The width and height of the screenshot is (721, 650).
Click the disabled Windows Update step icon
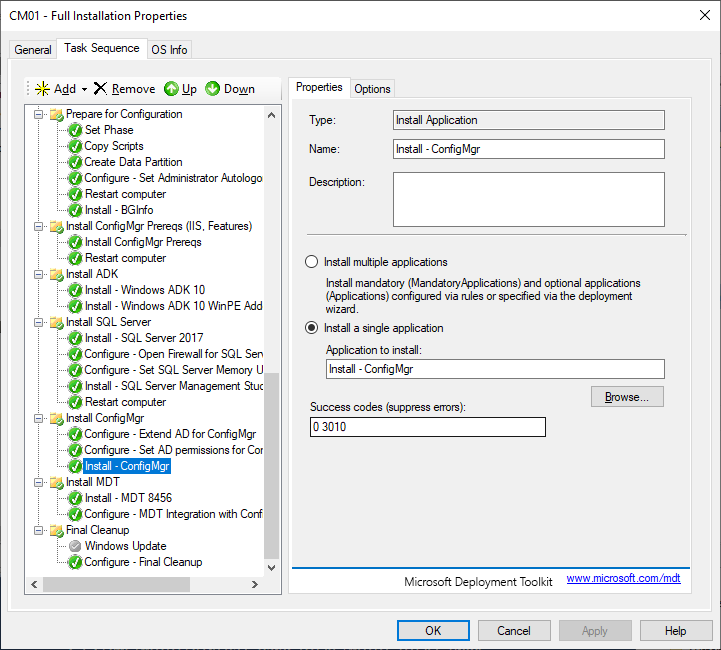(x=75, y=546)
